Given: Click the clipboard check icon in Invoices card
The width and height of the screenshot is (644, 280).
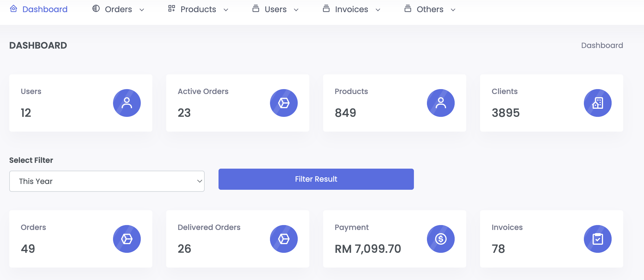Looking at the screenshot, I should (x=597, y=239).
